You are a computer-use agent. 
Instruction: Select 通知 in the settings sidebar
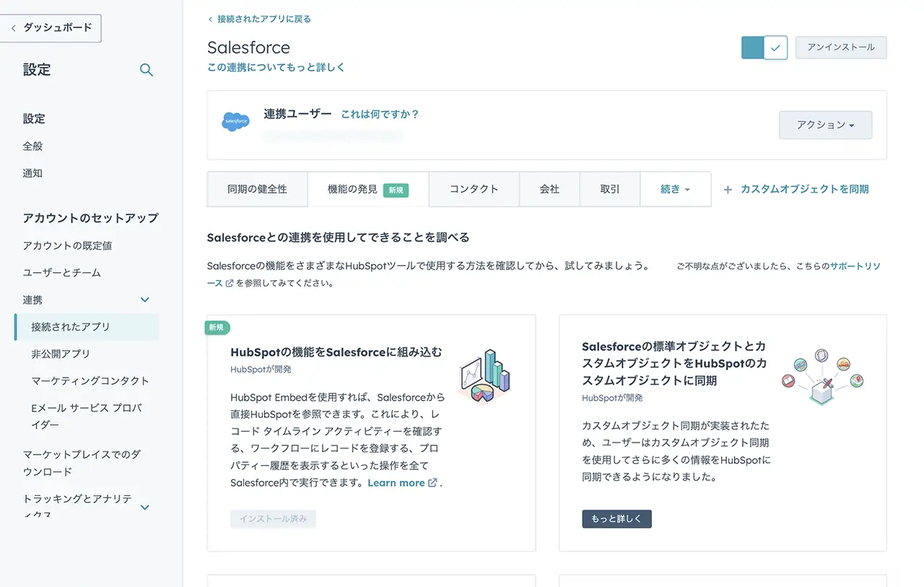tap(32, 173)
